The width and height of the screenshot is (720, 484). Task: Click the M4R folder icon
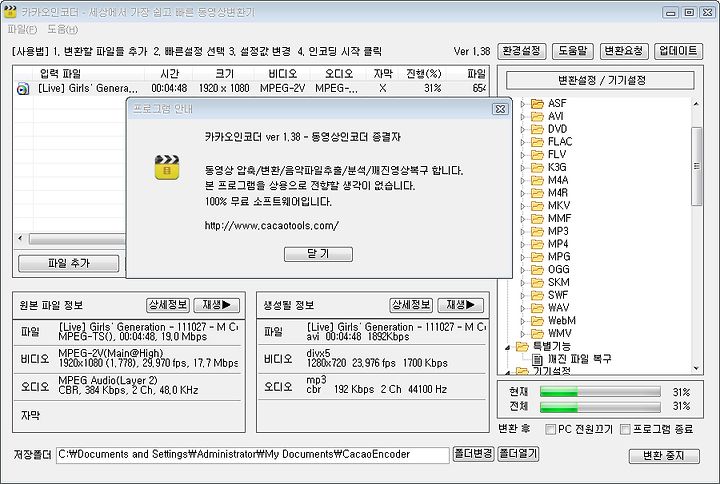coord(537,193)
